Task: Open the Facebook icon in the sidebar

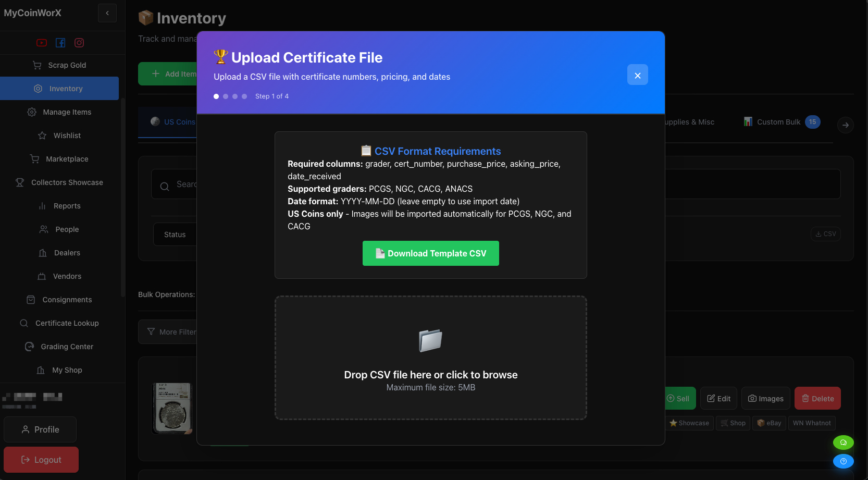Action: pos(60,43)
